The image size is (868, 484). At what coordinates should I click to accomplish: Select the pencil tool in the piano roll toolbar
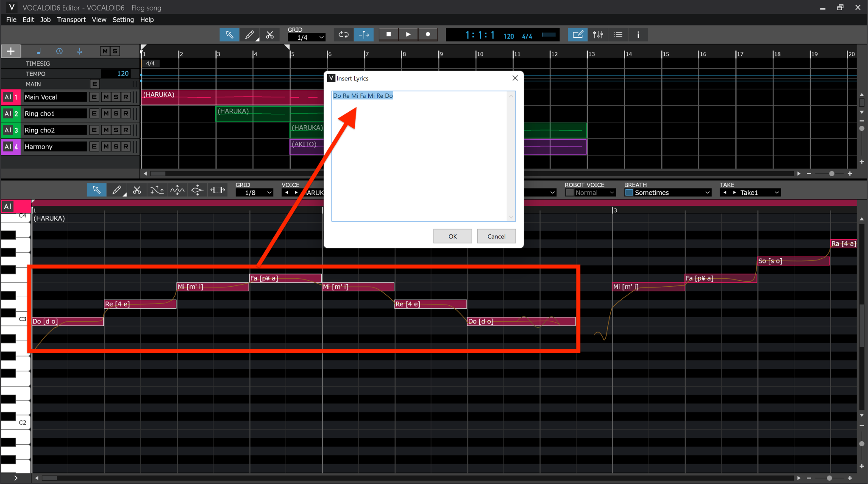click(117, 190)
